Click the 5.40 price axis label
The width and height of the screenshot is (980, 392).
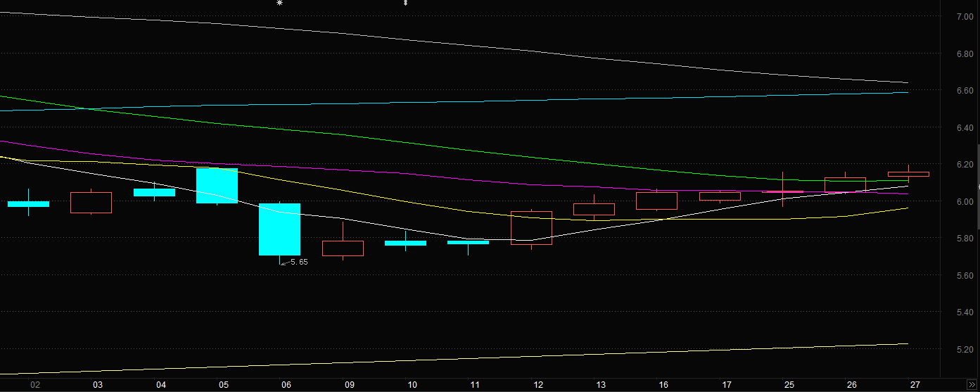click(x=964, y=312)
